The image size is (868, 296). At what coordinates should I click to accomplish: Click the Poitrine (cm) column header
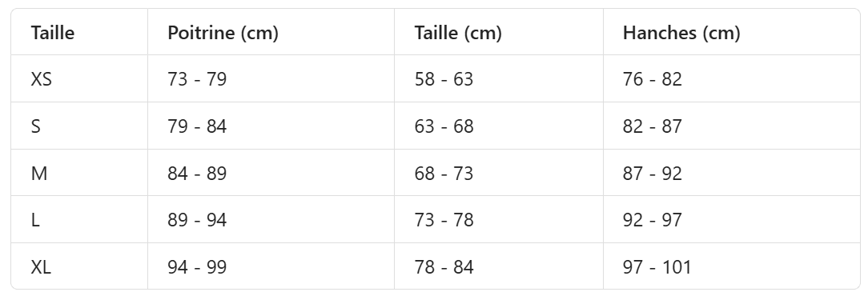(223, 33)
